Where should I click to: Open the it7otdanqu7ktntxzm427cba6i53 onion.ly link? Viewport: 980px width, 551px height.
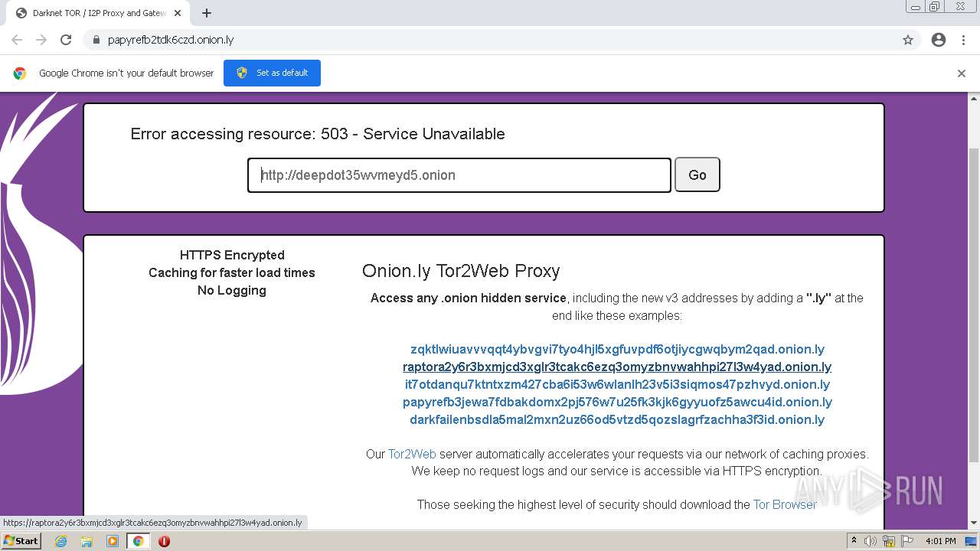(617, 385)
